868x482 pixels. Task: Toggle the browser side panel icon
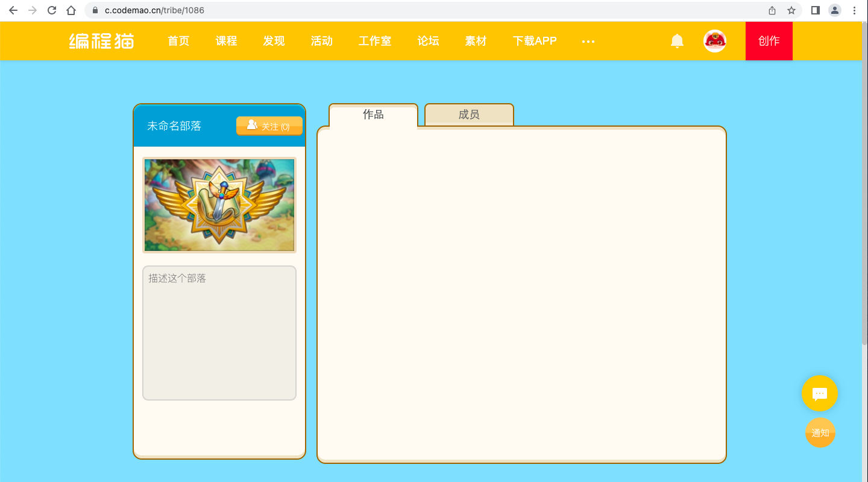click(x=816, y=10)
